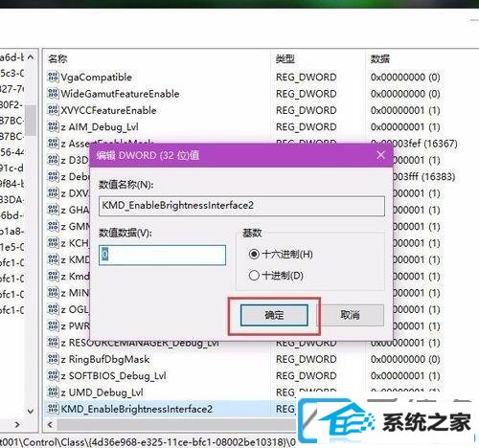Screen dimensions: 479x448
Task: Click the VgaCompatible DWORD value icon
Action: 53,77
